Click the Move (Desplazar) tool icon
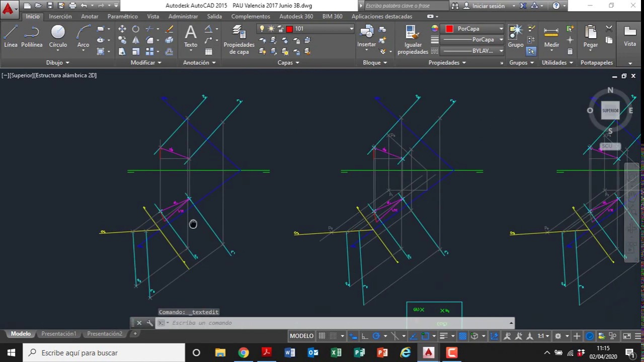Screen dimensions: 644x362 click(x=122, y=29)
